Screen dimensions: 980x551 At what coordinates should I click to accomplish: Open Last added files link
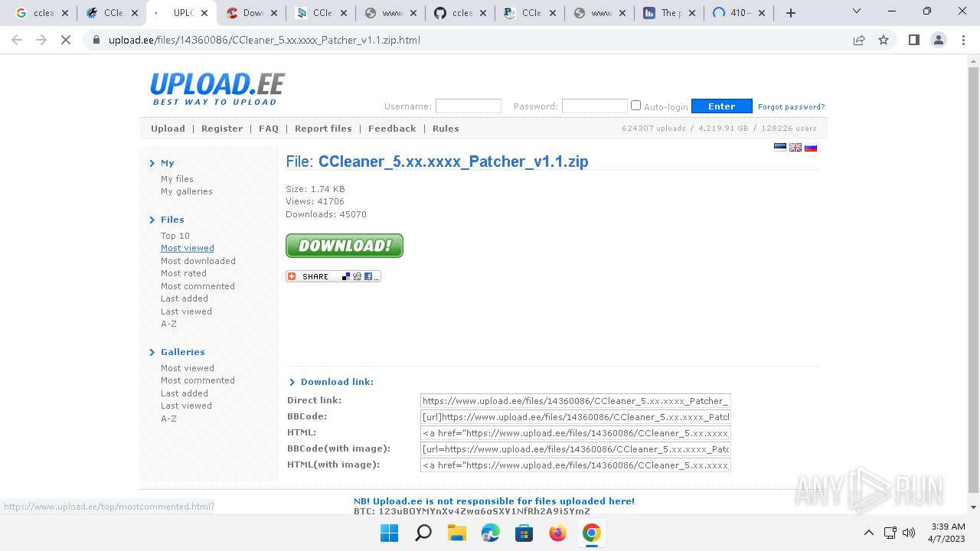pyautogui.click(x=185, y=298)
